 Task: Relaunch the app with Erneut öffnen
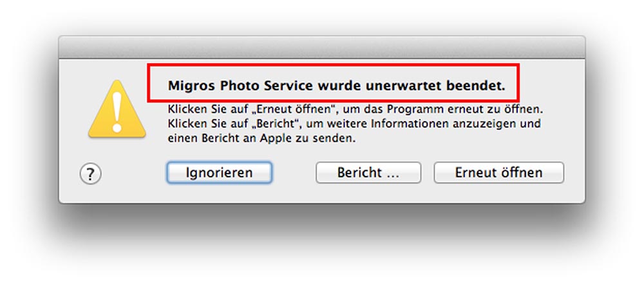click(x=498, y=172)
